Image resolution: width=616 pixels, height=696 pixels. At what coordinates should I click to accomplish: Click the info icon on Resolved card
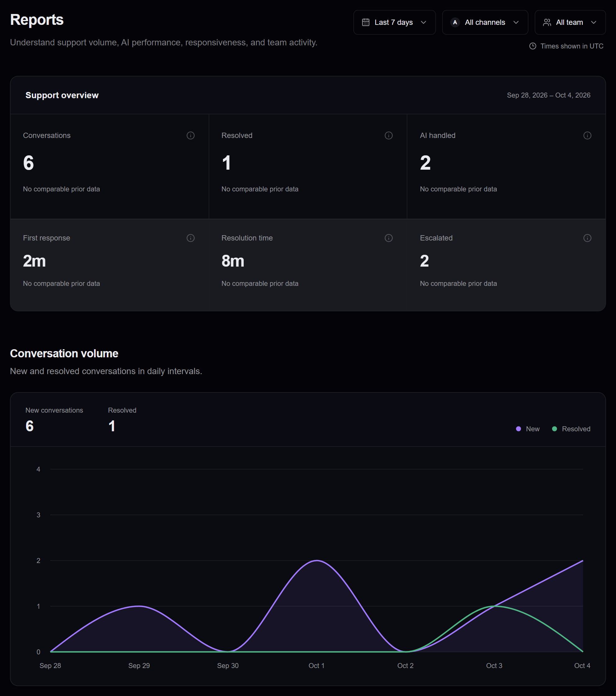[389, 135]
